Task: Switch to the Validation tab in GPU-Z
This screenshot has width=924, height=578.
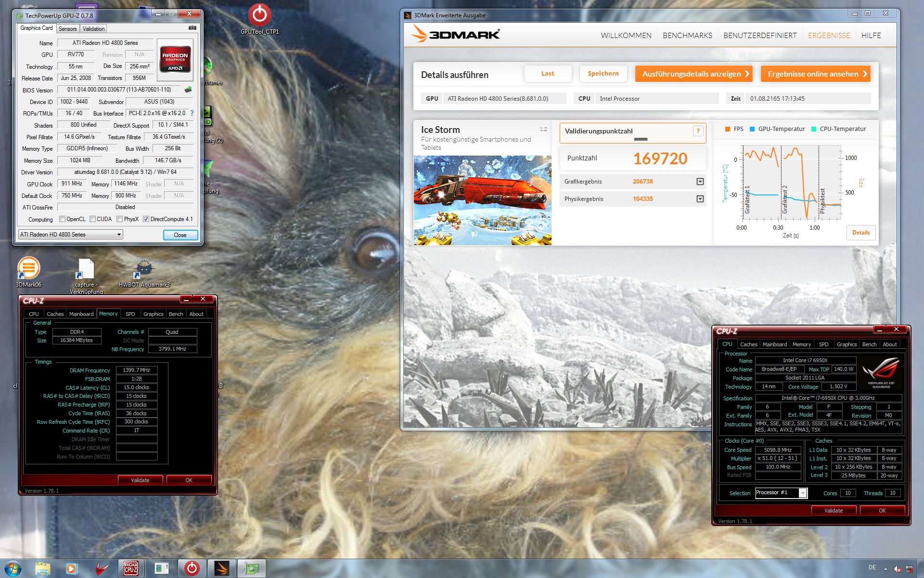Action: [x=93, y=29]
